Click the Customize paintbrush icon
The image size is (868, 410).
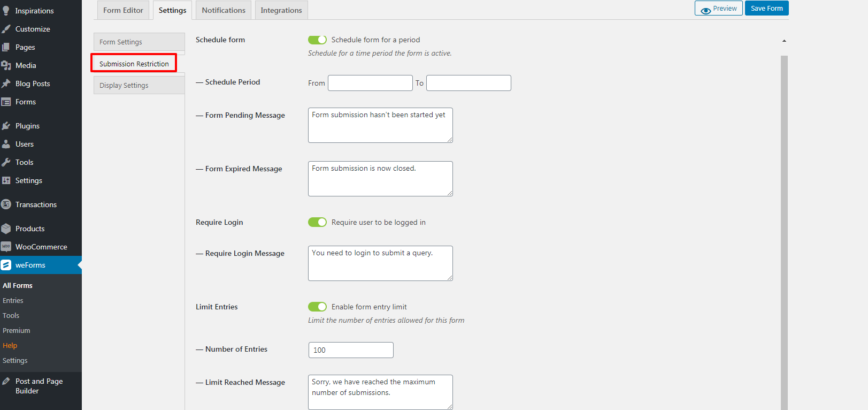(x=6, y=29)
